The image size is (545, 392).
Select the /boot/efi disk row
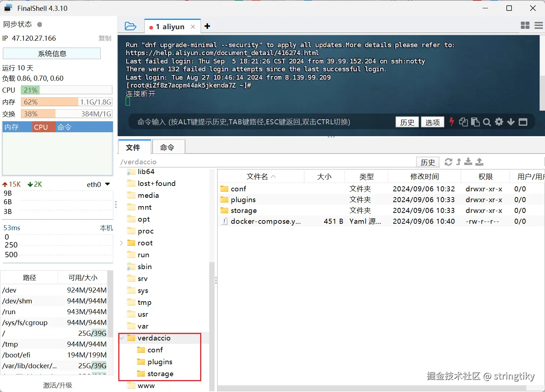click(54, 355)
